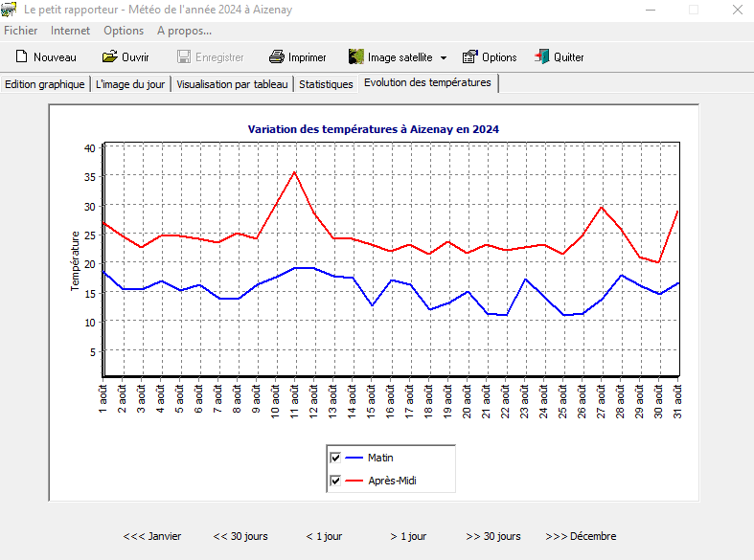Uncheck the Après-Midi series checkbox
Screen dimensions: 754x560
point(335,481)
